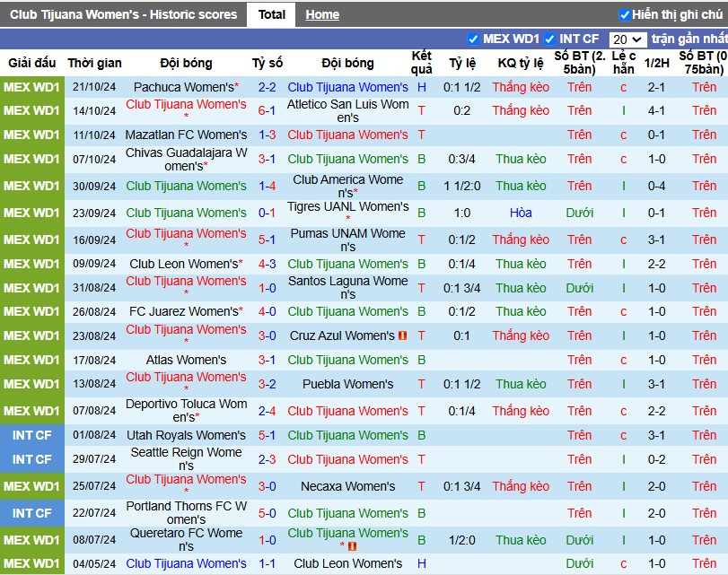The image size is (728, 575).
Task: Click the Club Tijuana Women's Historic scores title
Action: point(124,15)
